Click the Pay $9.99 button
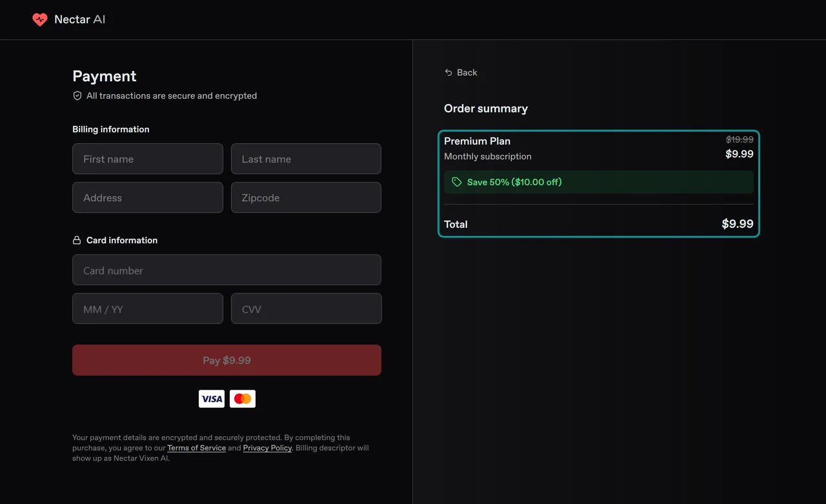Screen dimensions: 826x504 (227, 360)
